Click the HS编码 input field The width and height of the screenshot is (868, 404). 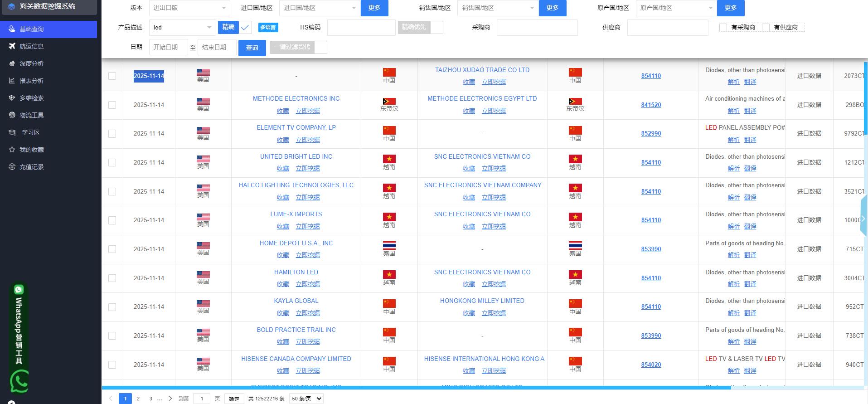(361, 28)
